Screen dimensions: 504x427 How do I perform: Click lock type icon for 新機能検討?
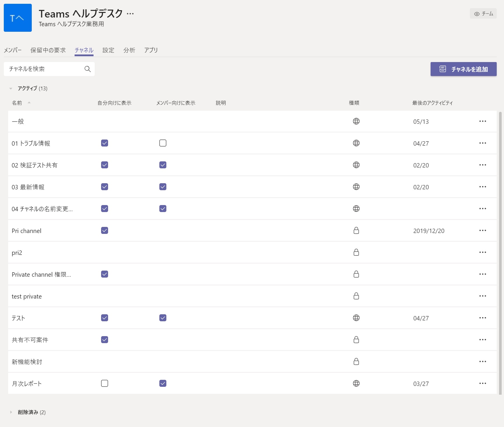356,361
